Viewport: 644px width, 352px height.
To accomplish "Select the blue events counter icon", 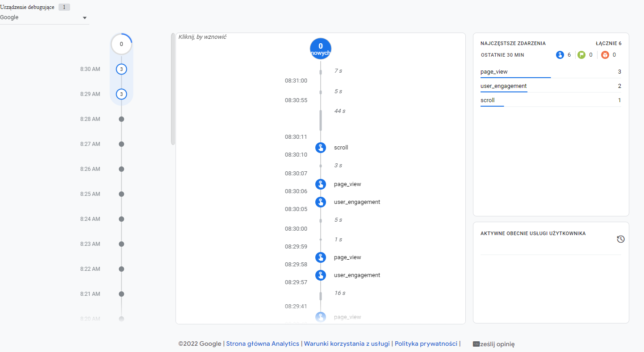I will coord(560,55).
